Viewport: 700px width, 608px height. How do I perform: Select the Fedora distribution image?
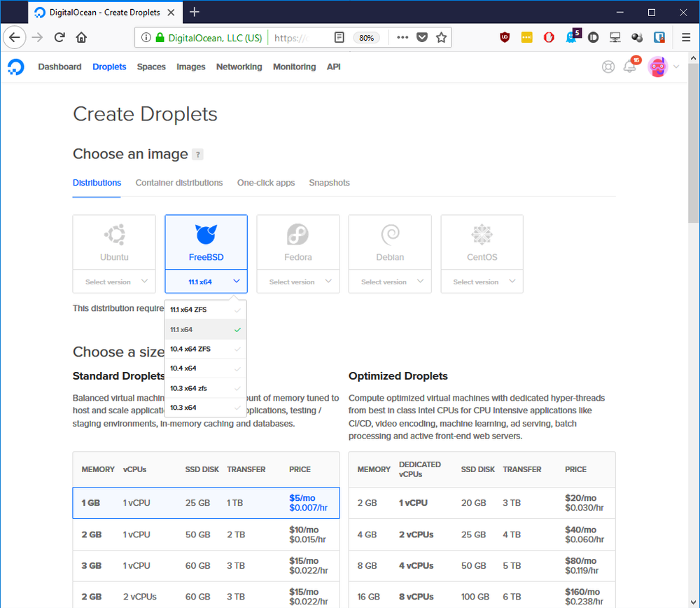(297, 242)
